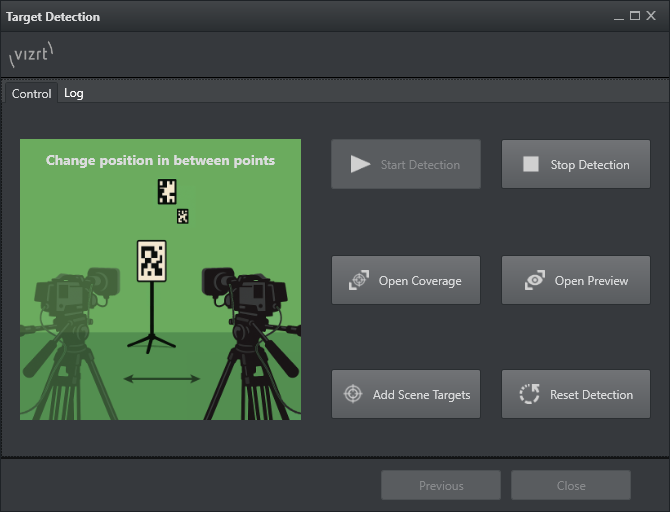Click the Open Coverage camera-frame icon
Viewport: 670px width, 512px height.
tap(358, 281)
